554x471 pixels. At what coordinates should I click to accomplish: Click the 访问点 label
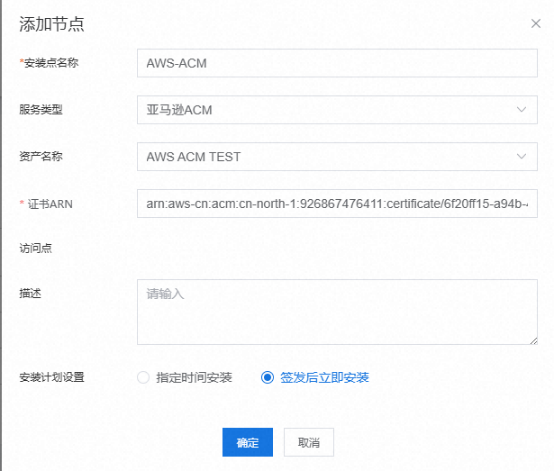pyautogui.click(x=36, y=248)
